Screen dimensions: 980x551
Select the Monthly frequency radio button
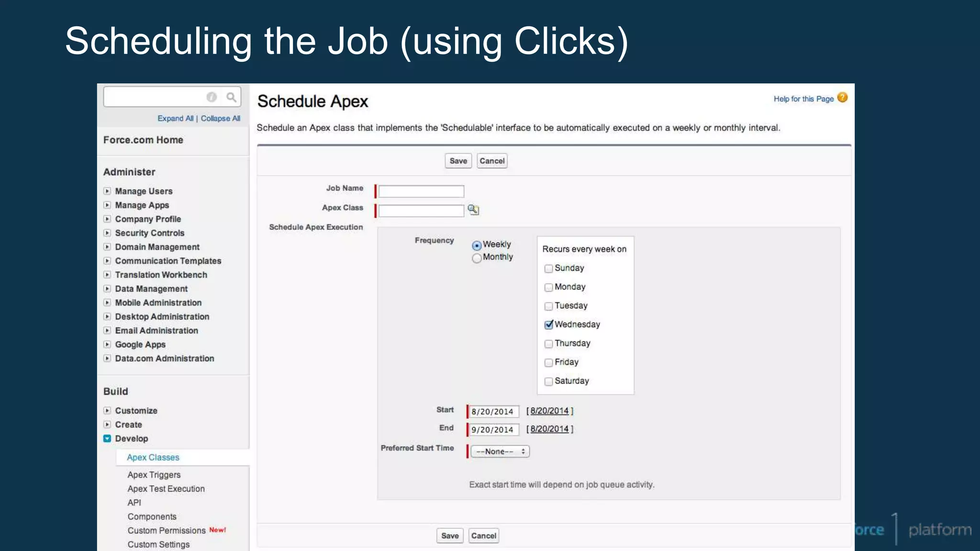coord(477,258)
